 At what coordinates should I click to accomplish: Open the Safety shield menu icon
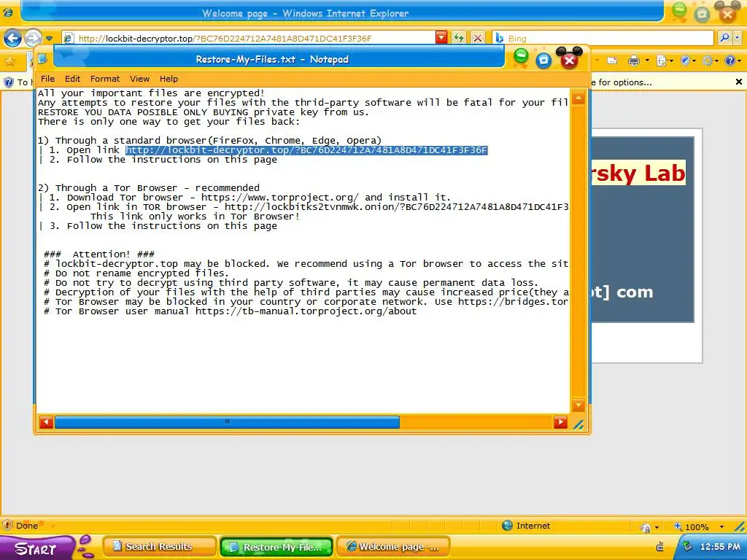(685, 61)
